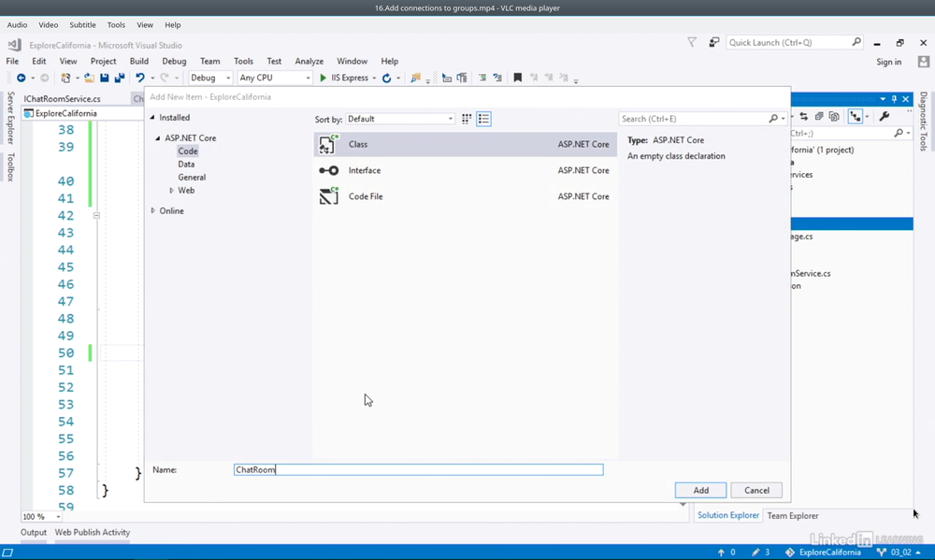Open the VLC Subtitle menu
935x560 pixels.
pos(82,24)
